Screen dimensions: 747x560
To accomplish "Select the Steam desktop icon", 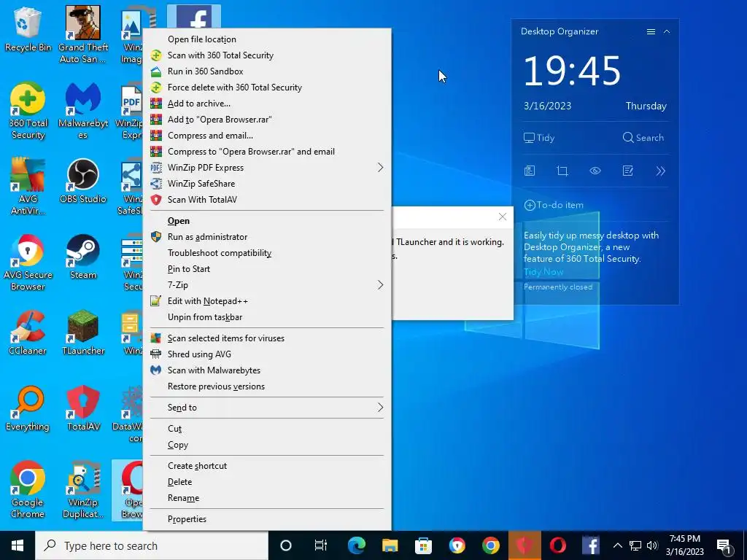I will point(83,257).
